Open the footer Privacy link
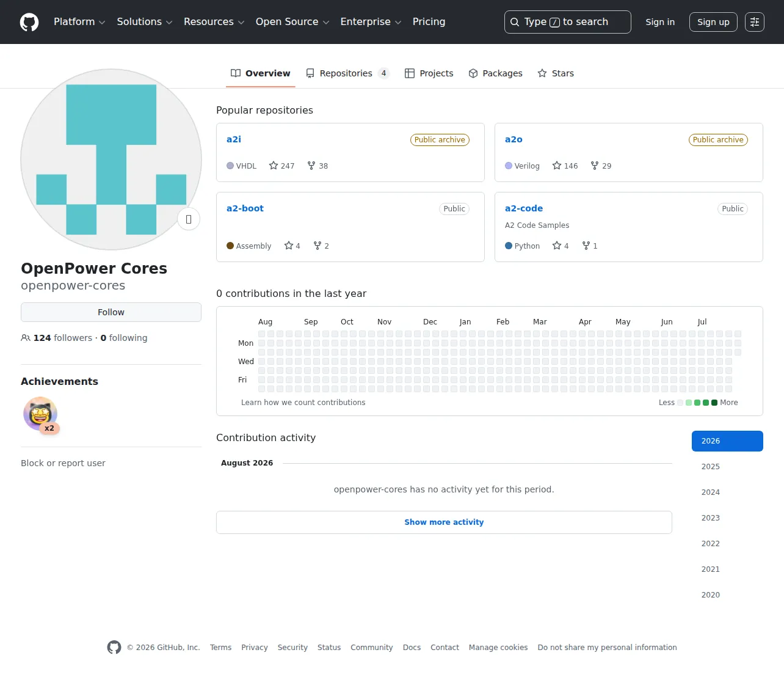The image size is (784, 680). pyautogui.click(x=255, y=648)
